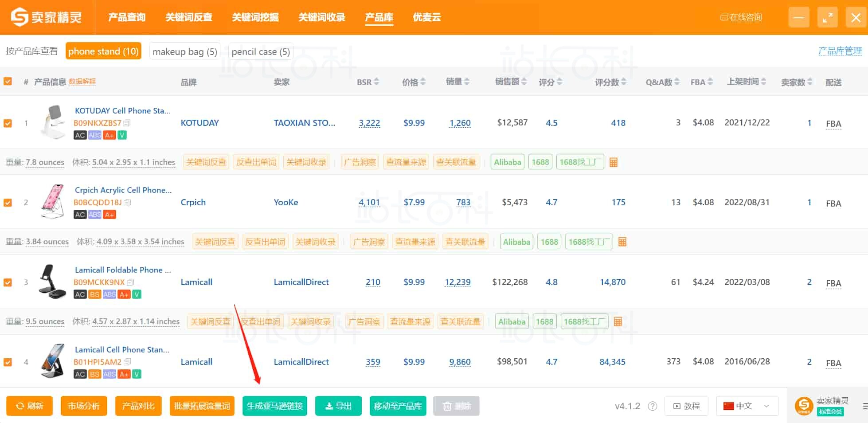Export data using the 导出 button
The image size is (868, 423).
coord(338,406)
